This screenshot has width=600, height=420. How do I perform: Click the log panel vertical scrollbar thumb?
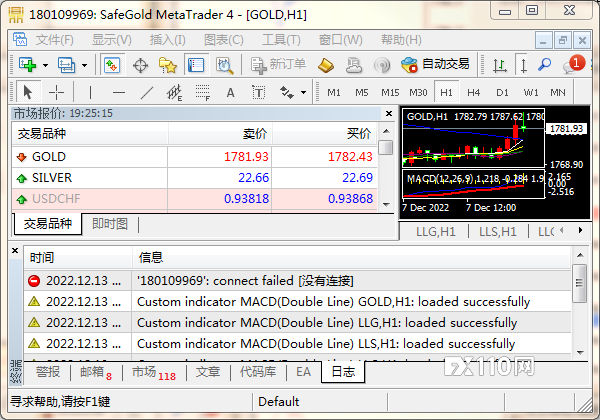pyautogui.click(x=580, y=283)
